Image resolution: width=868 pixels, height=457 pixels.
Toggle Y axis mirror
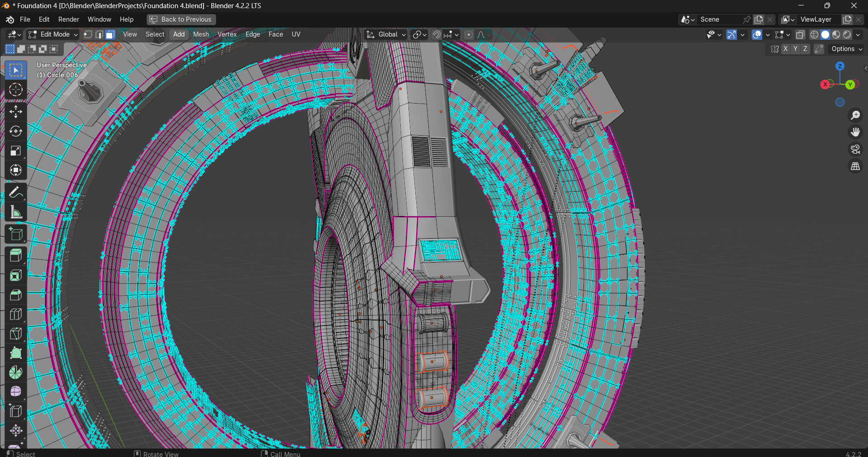795,49
